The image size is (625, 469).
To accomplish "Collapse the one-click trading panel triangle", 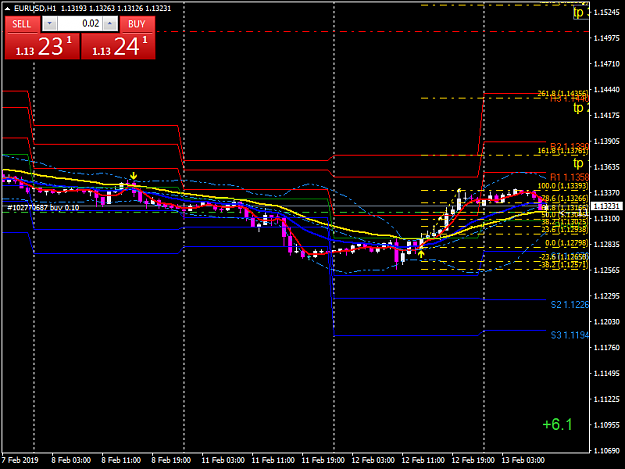I will pos(7,8).
